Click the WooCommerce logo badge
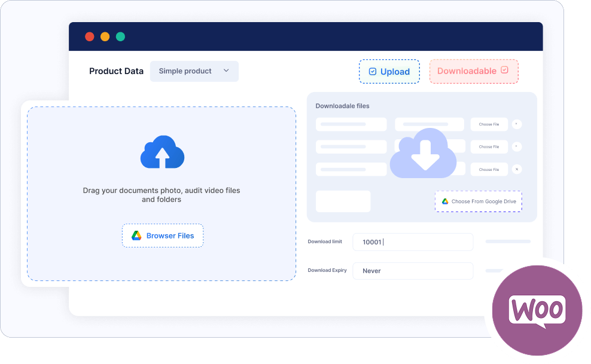The image size is (591, 364). click(x=537, y=310)
